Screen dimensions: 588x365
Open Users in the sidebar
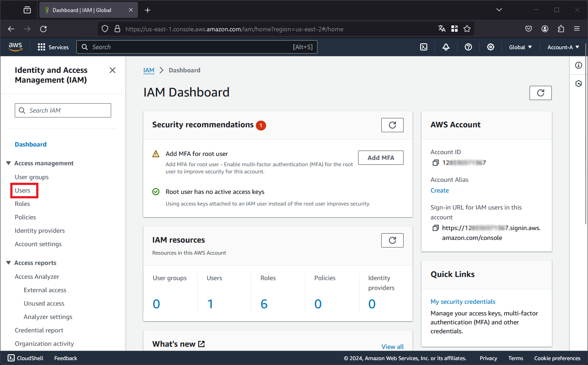tap(22, 190)
